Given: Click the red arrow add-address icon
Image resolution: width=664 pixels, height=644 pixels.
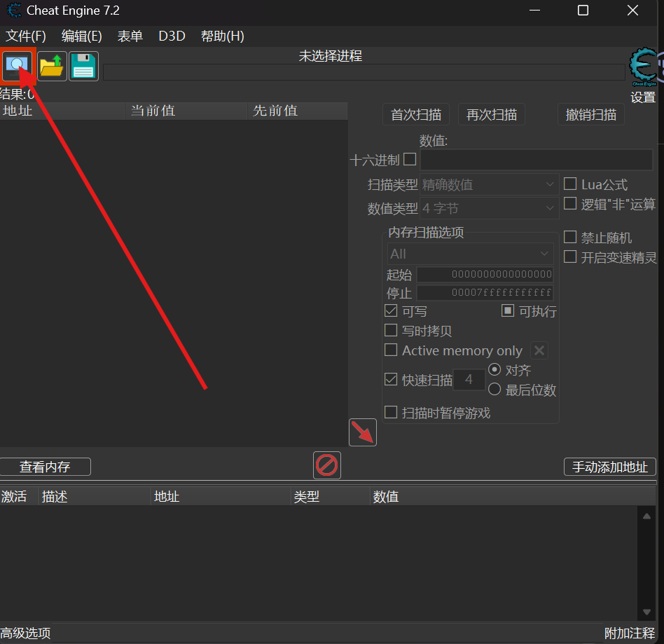Looking at the screenshot, I should [363, 432].
